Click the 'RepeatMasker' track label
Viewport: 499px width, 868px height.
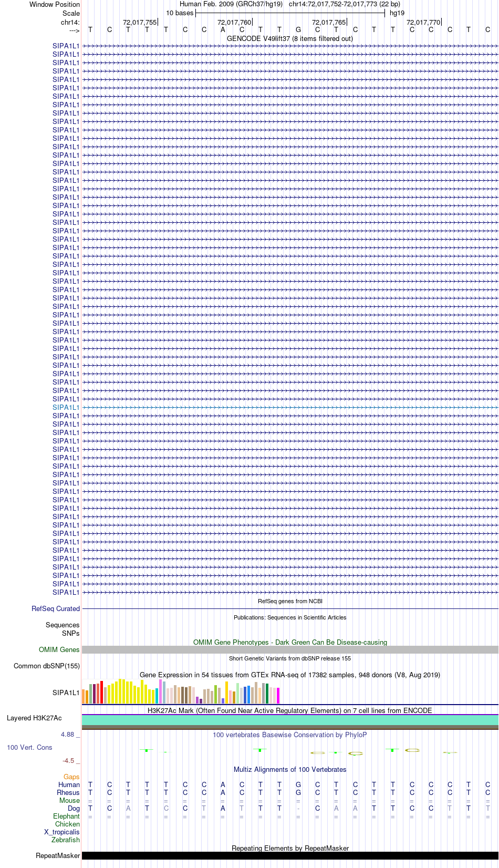(58, 855)
